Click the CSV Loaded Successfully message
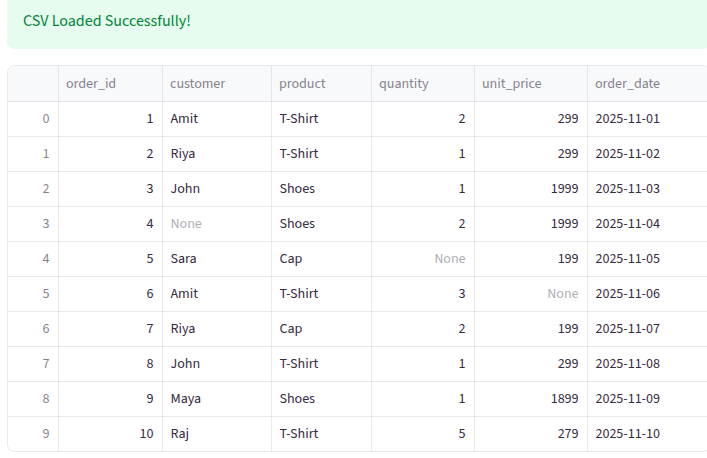This screenshot has height=458, width=707. pos(107,21)
